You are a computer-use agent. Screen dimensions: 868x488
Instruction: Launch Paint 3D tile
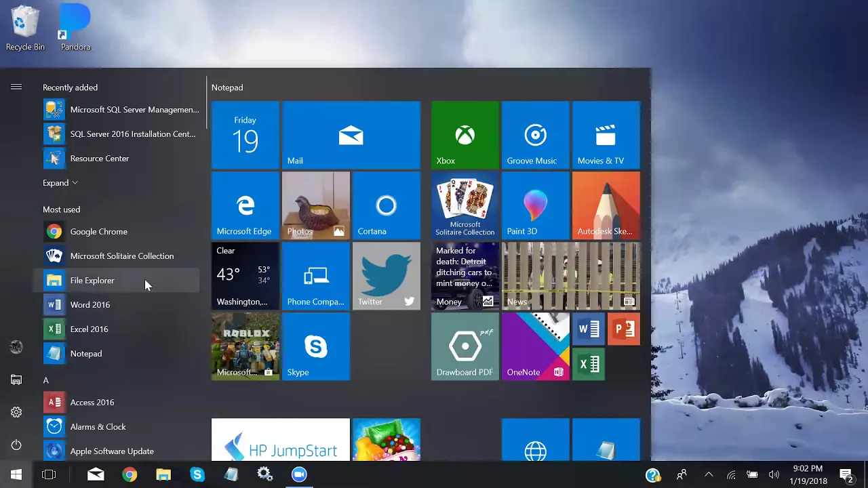pos(536,205)
